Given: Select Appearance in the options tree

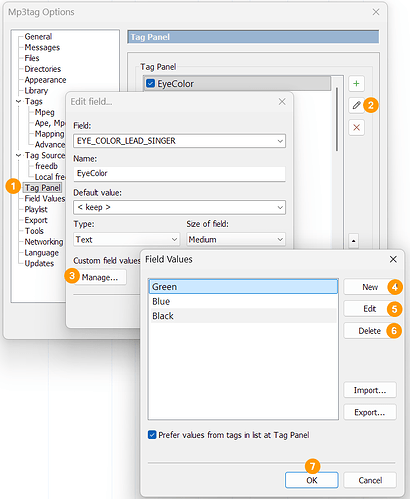Looking at the screenshot, I should [45, 80].
